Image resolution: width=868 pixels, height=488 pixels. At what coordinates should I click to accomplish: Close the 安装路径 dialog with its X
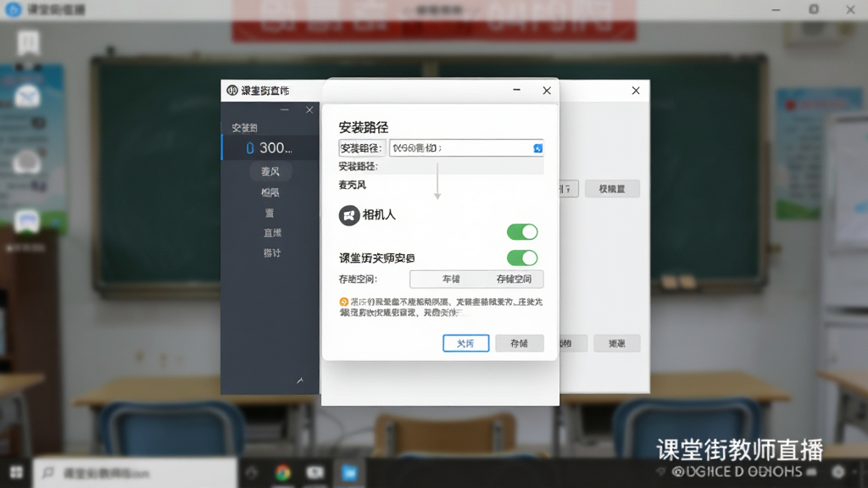pyautogui.click(x=547, y=90)
